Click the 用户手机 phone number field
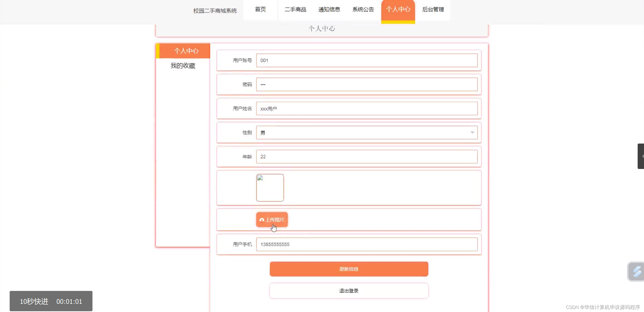644x312 pixels. click(367, 244)
